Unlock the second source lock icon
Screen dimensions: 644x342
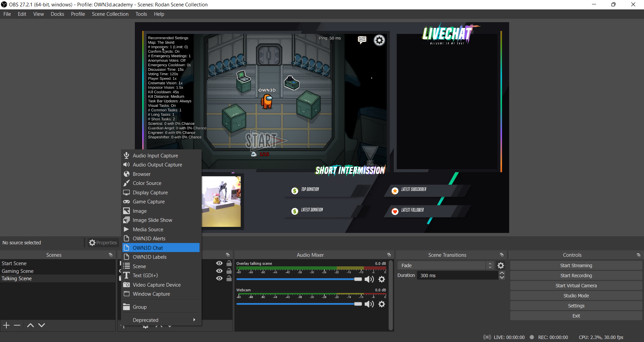point(229,271)
